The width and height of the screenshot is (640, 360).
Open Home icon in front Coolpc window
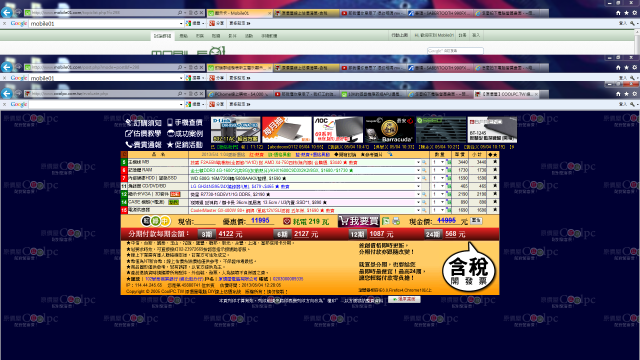tap(618, 94)
